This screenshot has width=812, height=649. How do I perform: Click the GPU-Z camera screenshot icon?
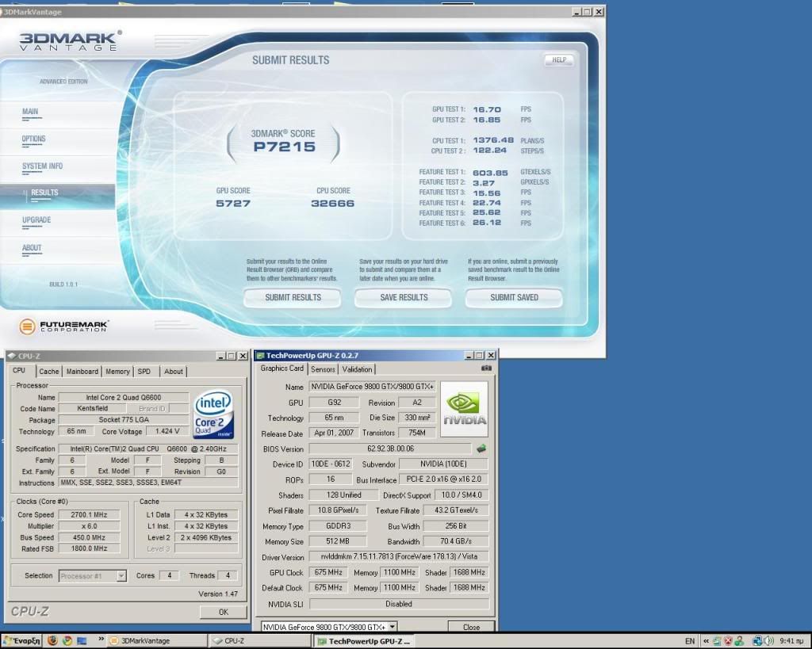pos(486,368)
